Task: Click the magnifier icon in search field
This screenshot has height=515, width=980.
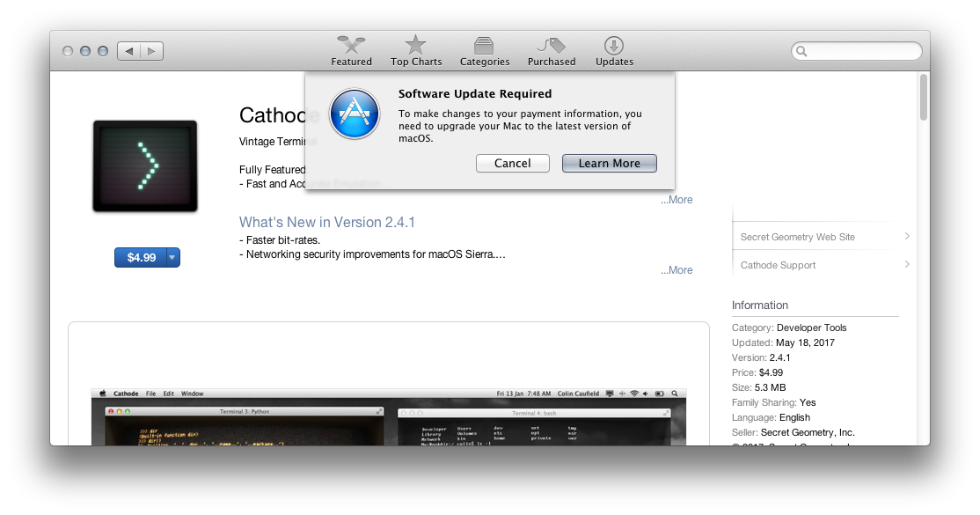Action: pos(802,51)
